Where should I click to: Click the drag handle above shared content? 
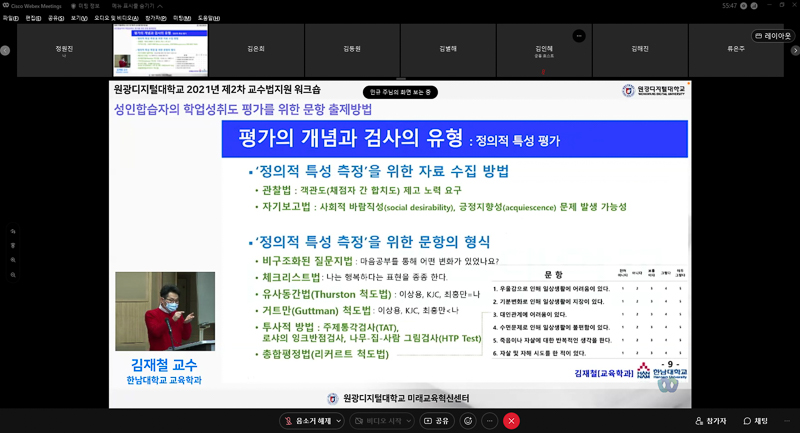(401, 79)
